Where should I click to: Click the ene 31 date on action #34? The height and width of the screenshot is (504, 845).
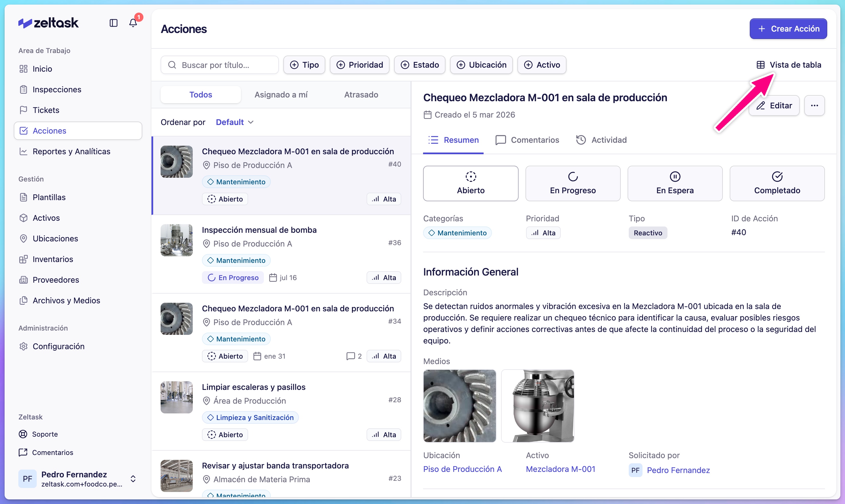pos(269,356)
